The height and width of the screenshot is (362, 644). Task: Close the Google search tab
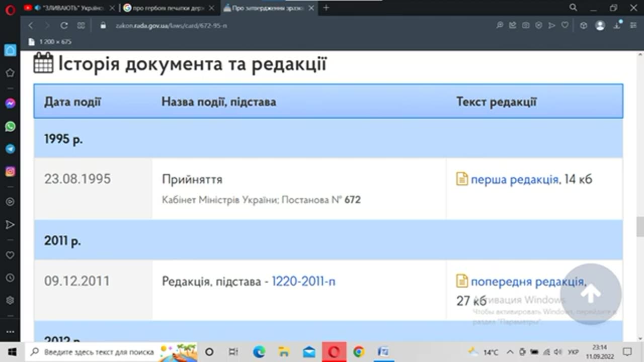212,8
